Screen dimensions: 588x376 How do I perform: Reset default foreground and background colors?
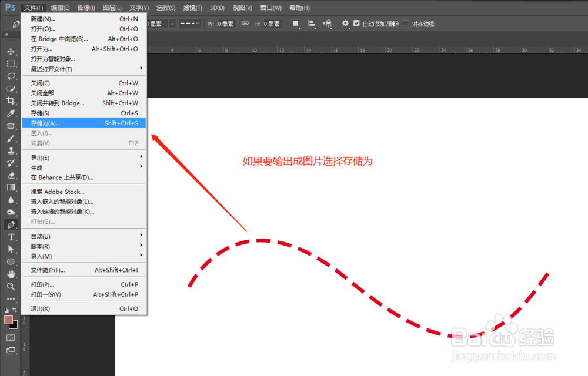coord(6,310)
